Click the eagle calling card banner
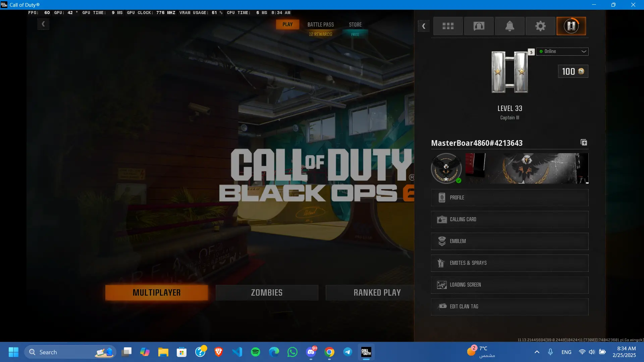 point(527,168)
